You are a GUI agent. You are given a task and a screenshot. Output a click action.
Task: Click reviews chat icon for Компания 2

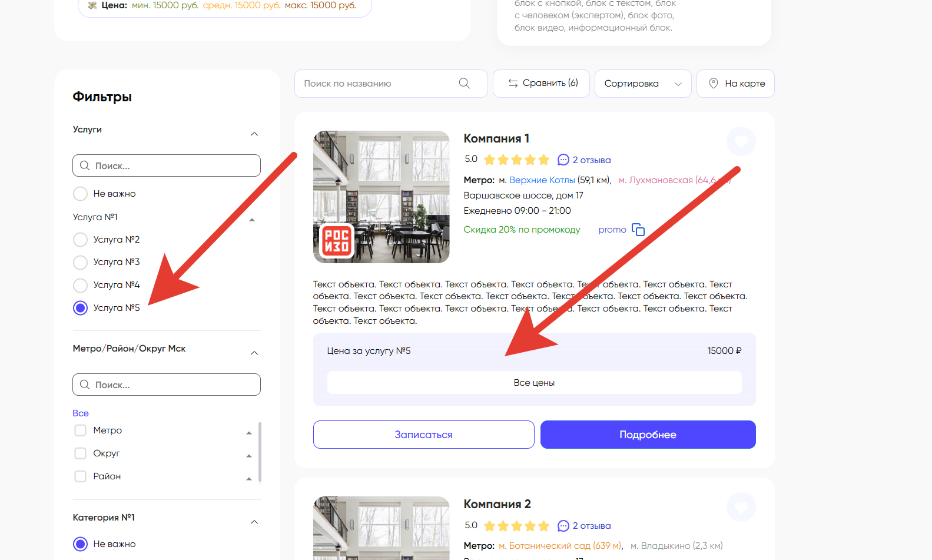point(563,526)
